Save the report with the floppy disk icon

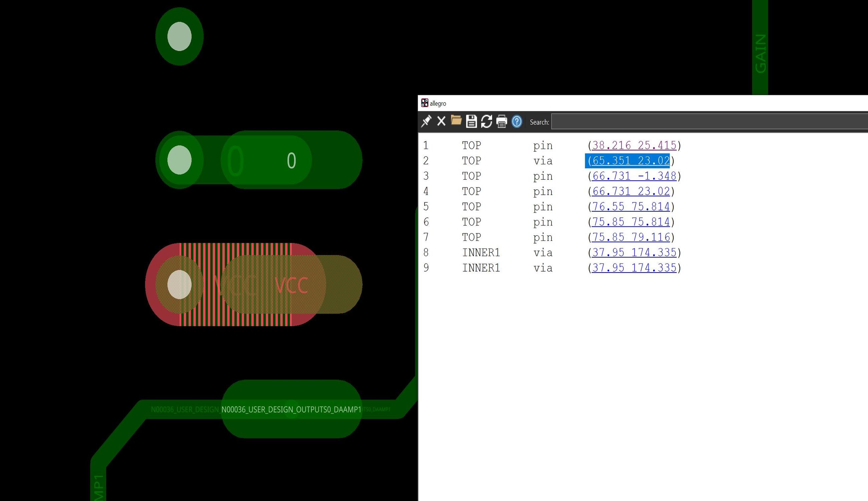(x=471, y=122)
